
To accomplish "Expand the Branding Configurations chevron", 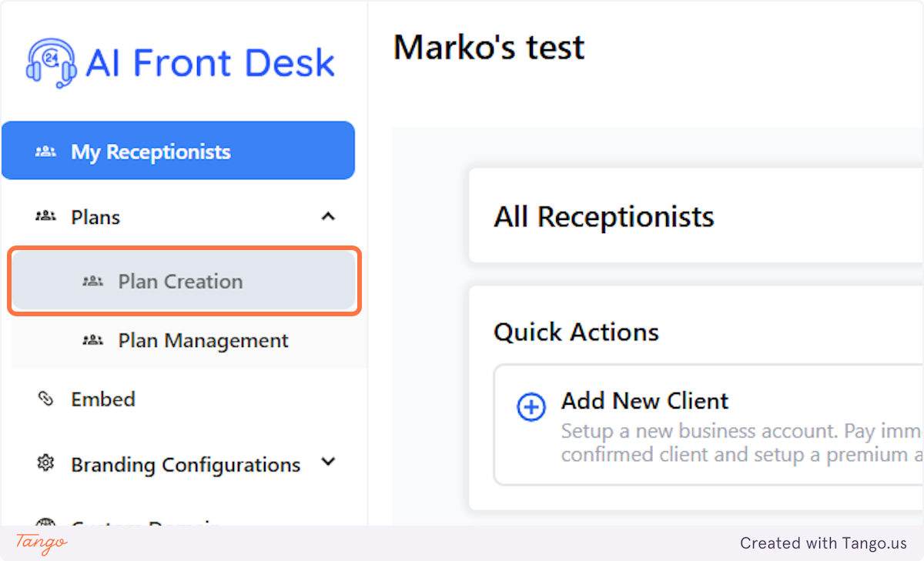I will (329, 462).
